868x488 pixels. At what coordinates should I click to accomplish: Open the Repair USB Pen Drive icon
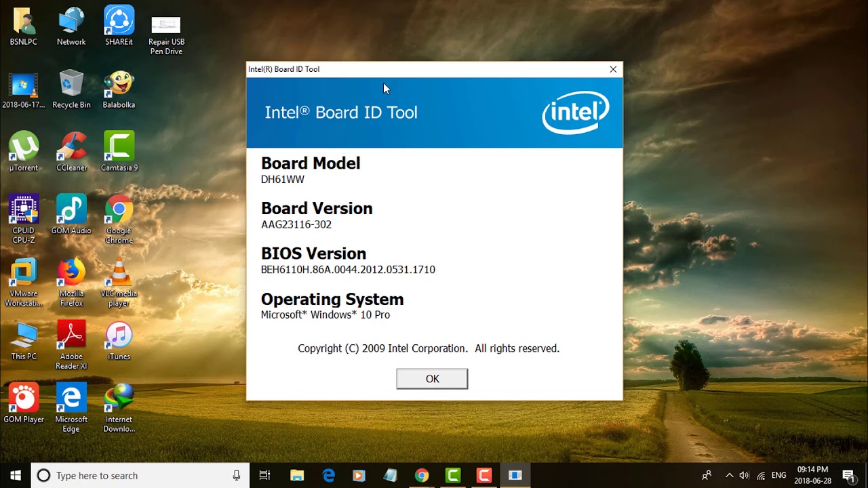166,34
